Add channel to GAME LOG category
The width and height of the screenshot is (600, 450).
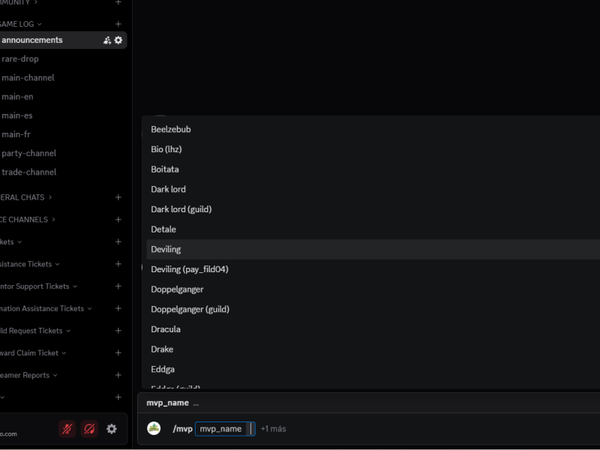coord(118,24)
